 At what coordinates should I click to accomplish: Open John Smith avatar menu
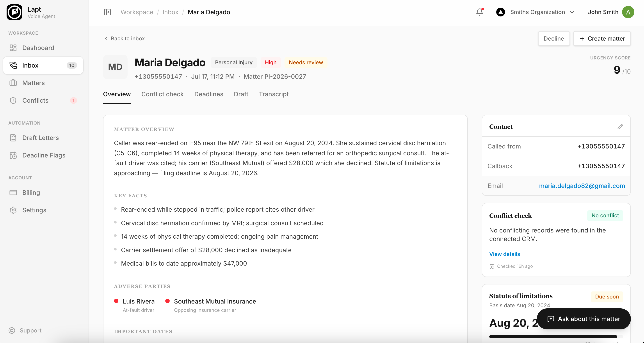[628, 12]
